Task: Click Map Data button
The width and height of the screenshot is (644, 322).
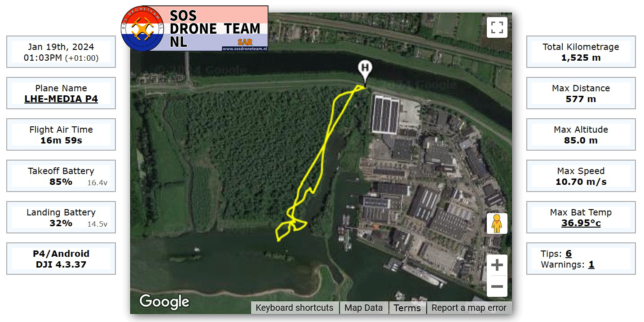Action: [363, 308]
